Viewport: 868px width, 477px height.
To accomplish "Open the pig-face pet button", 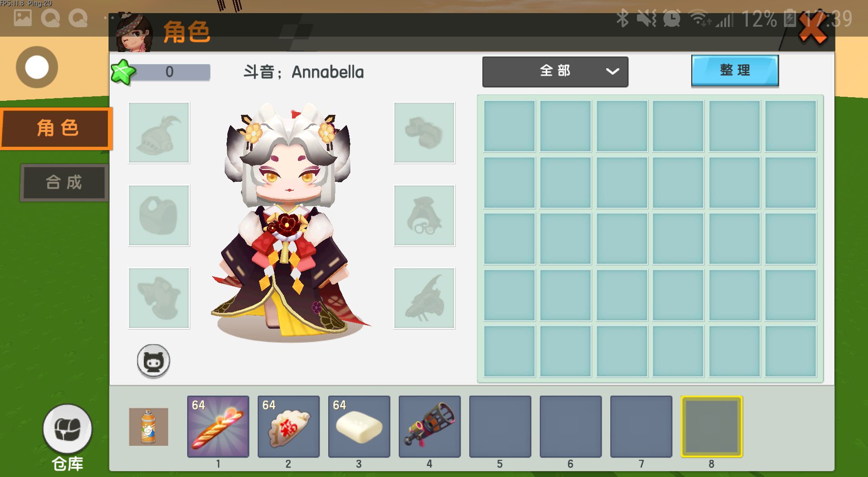I will 154,361.
